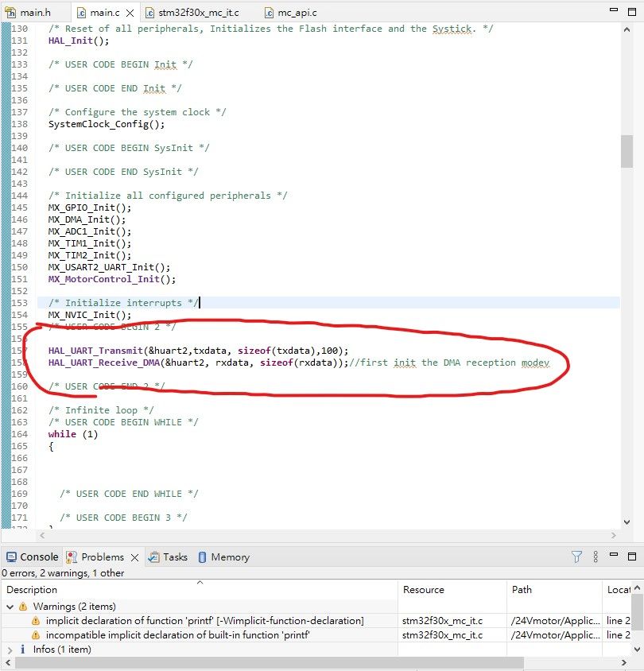Screen dimensions: 644x671
Task: Open the Console view tab
Action: pos(32,557)
